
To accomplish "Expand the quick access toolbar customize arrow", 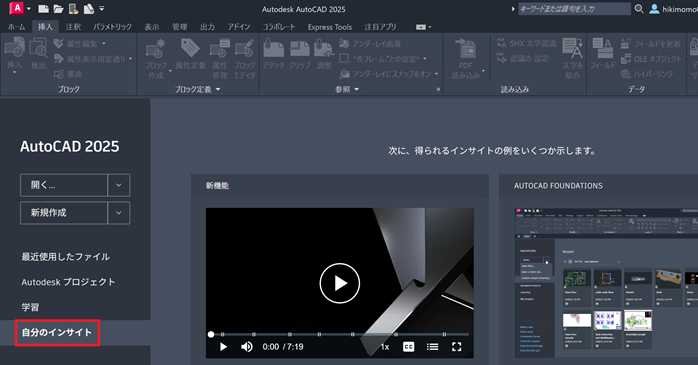I will [x=102, y=8].
